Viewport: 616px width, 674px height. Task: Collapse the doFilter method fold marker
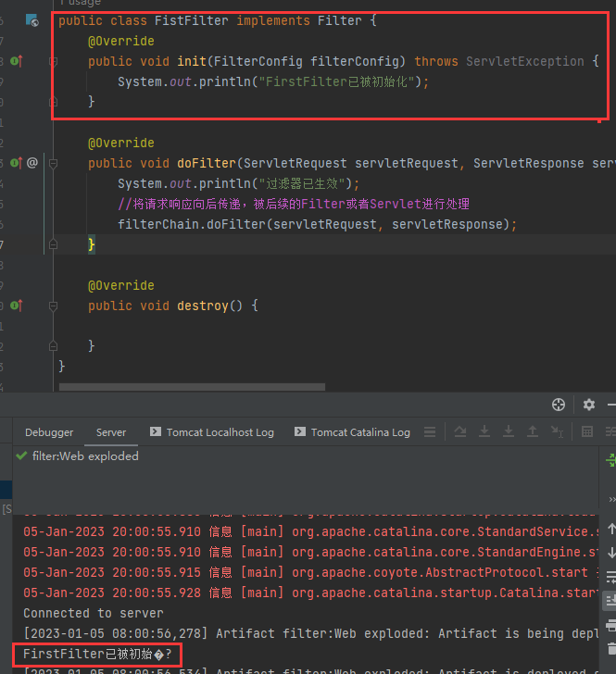54,163
